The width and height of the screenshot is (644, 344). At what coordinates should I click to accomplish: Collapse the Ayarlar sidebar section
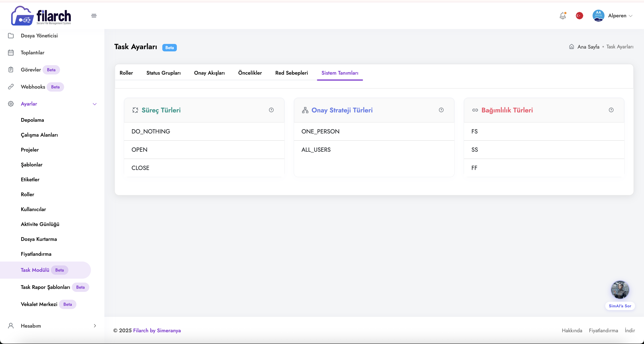[x=95, y=104]
